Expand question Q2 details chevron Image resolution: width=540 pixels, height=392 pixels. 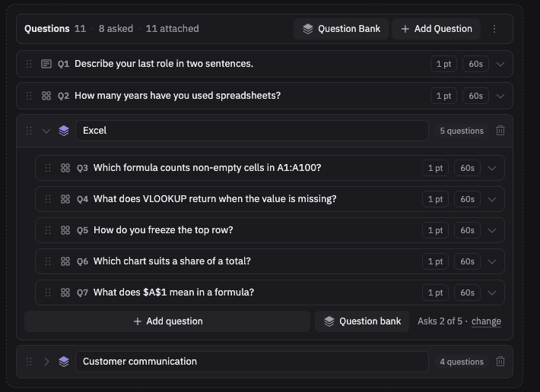coord(500,96)
